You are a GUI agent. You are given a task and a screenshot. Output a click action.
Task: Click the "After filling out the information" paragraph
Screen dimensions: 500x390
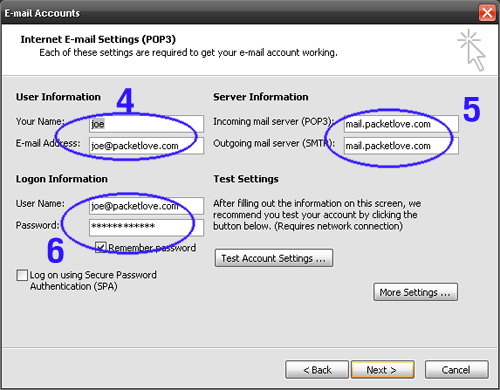[x=317, y=215]
